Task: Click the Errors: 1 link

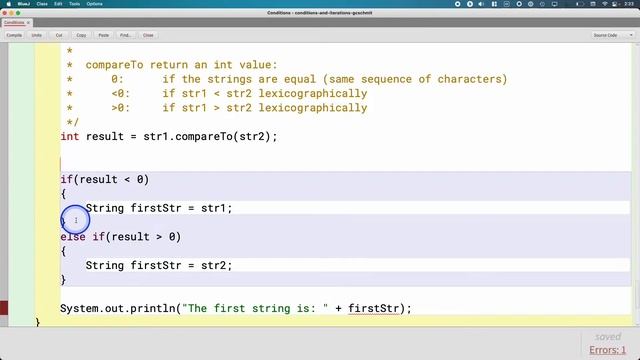Action: (x=607, y=350)
